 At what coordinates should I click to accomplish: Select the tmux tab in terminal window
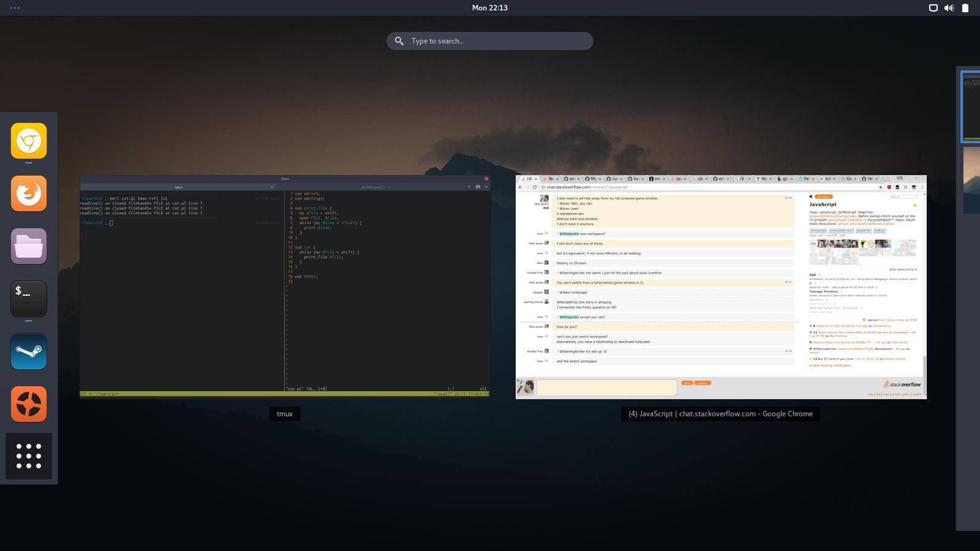click(179, 187)
